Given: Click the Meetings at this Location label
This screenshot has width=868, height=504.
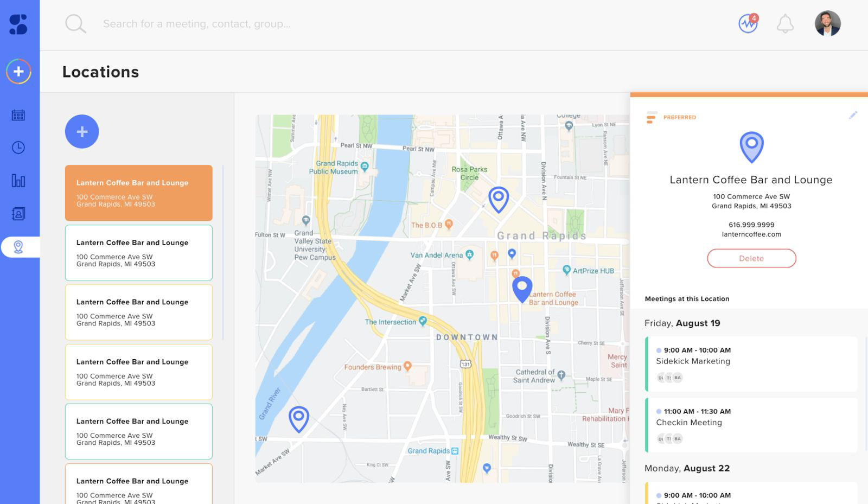Looking at the screenshot, I should pos(687,299).
